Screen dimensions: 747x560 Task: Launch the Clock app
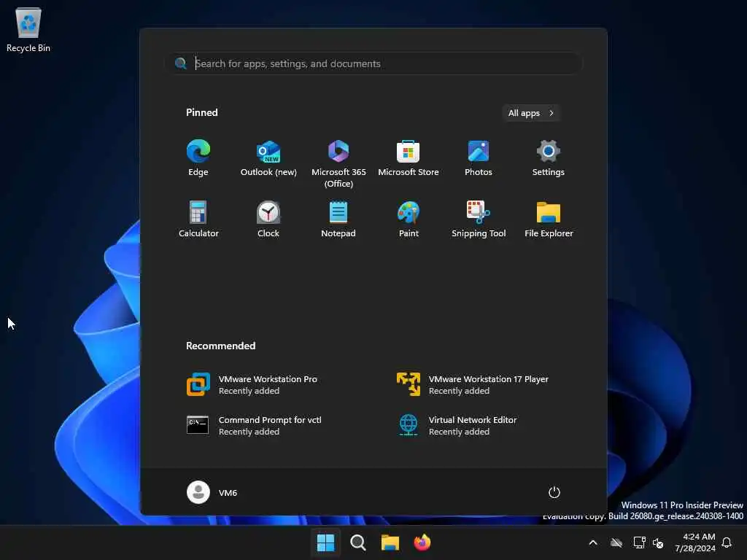[268, 219]
